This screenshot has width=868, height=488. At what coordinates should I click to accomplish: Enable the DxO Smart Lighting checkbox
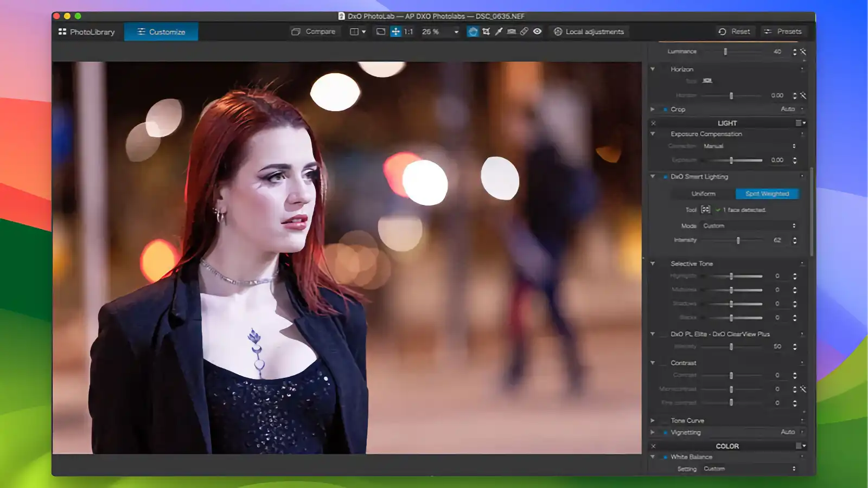click(x=667, y=176)
